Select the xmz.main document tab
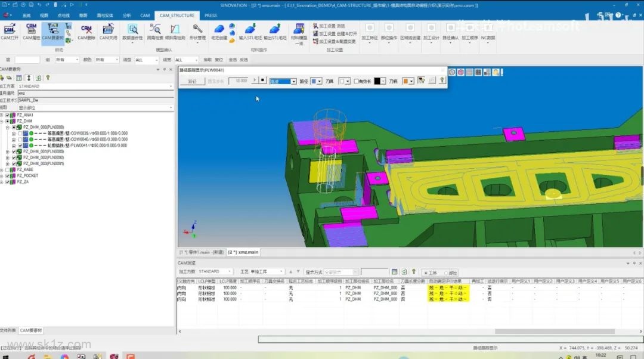Viewport: 644px width, 359px height. pyautogui.click(x=243, y=252)
